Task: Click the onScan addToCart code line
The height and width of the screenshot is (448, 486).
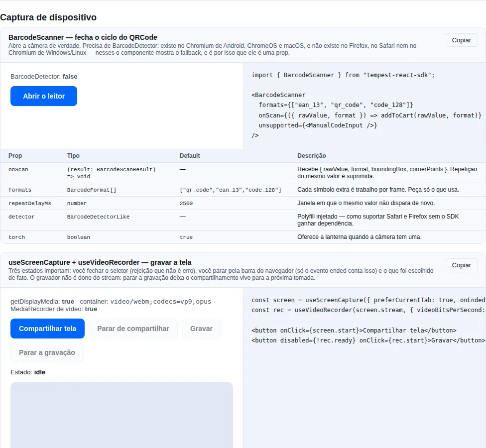Action: click(x=370, y=115)
